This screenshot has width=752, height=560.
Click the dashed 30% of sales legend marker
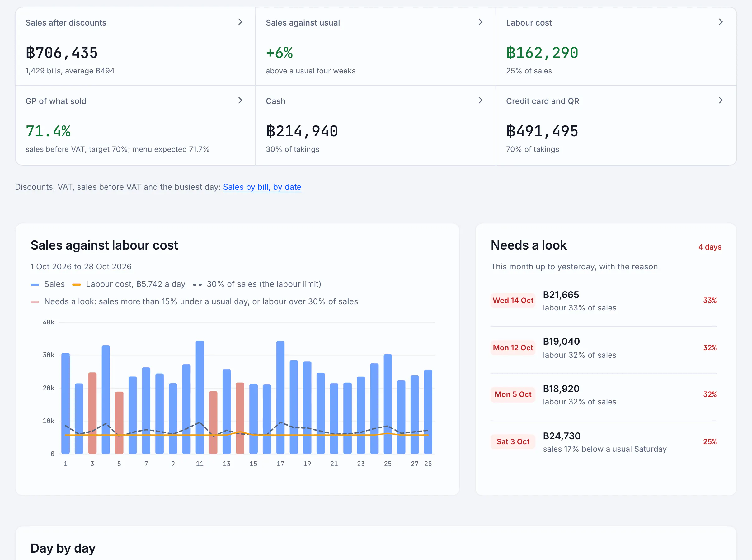pyautogui.click(x=197, y=284)
